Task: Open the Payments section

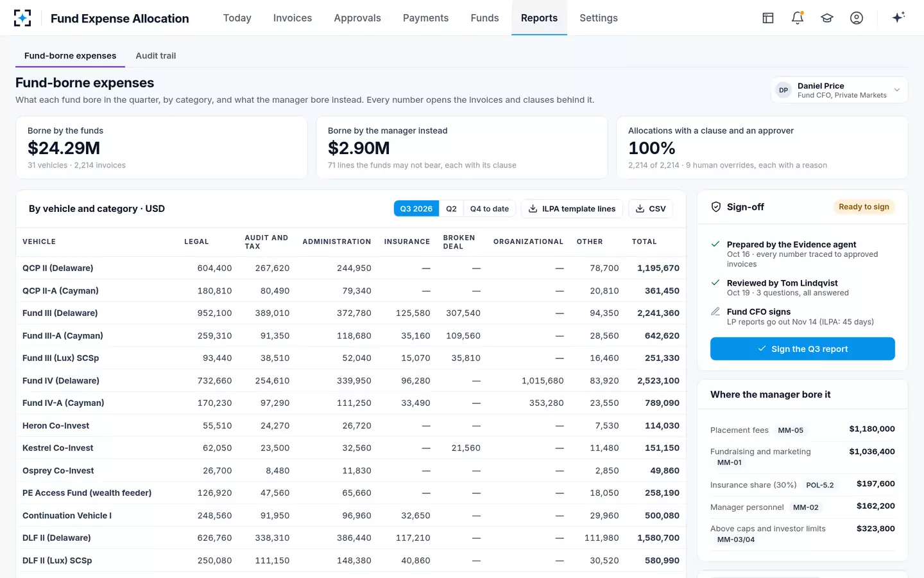Action: click(425, 18)
